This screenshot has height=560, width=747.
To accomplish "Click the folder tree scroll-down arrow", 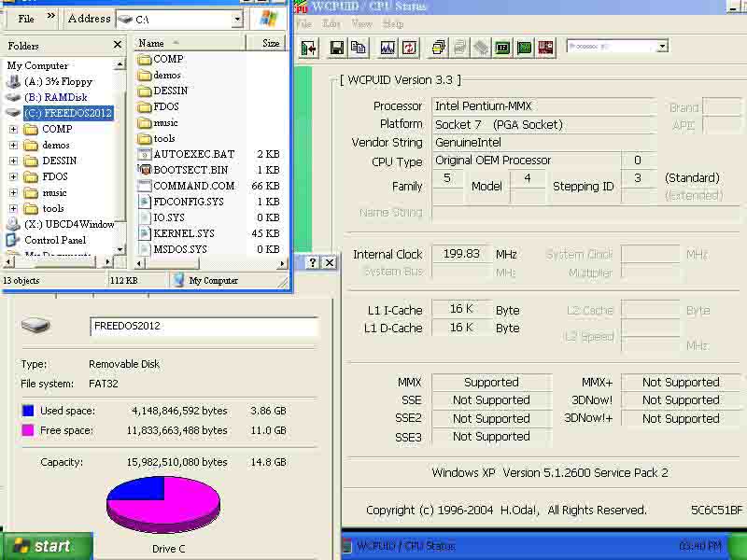I will coord(120,249).
